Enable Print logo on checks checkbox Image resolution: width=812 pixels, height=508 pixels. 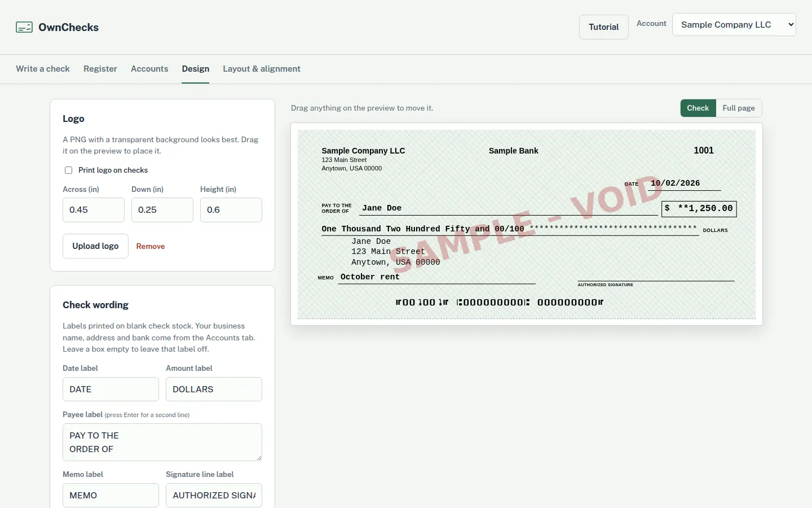68,170
